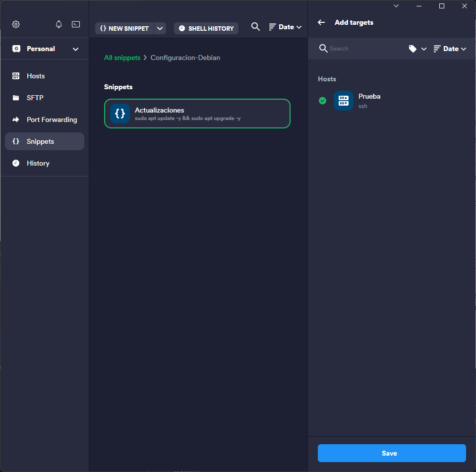
Task: Click the notifications bell icon
Action: pos(59,24)
